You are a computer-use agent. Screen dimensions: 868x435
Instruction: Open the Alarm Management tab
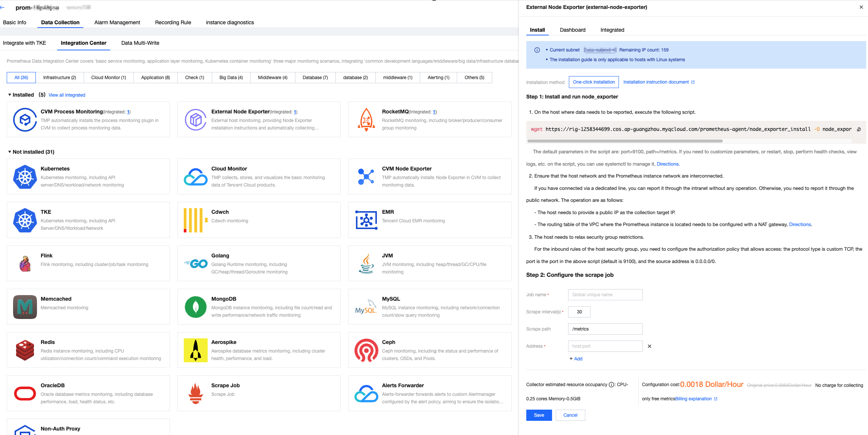(117, 22)
